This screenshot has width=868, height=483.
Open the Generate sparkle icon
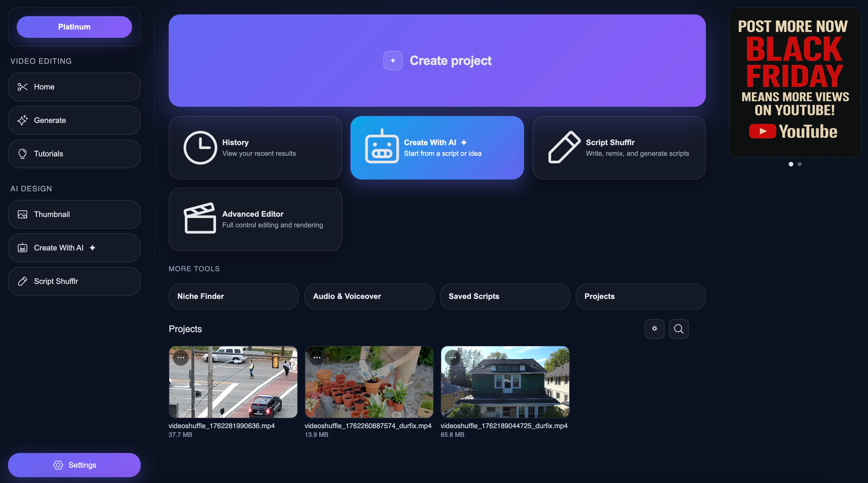[22, 120]
